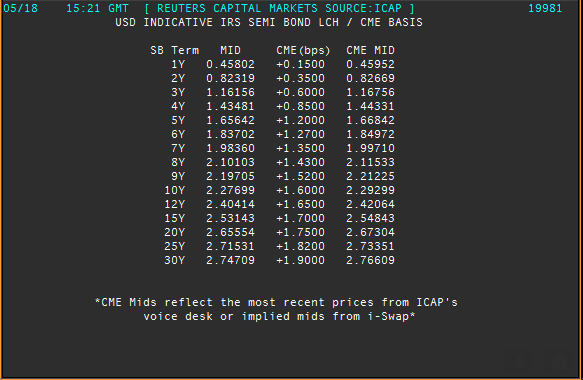Select the CME MID column header
This screenshot has width=583, height=380.
pyautogui.click(x=370, y=50)
